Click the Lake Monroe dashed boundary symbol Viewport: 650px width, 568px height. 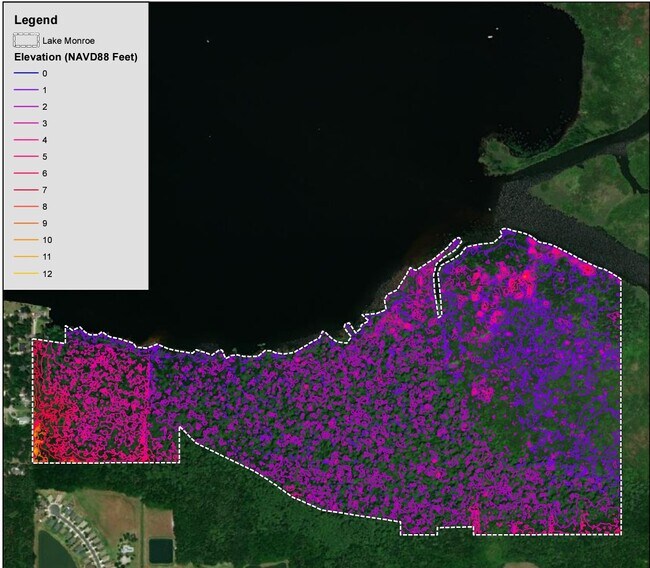[25, 40]
